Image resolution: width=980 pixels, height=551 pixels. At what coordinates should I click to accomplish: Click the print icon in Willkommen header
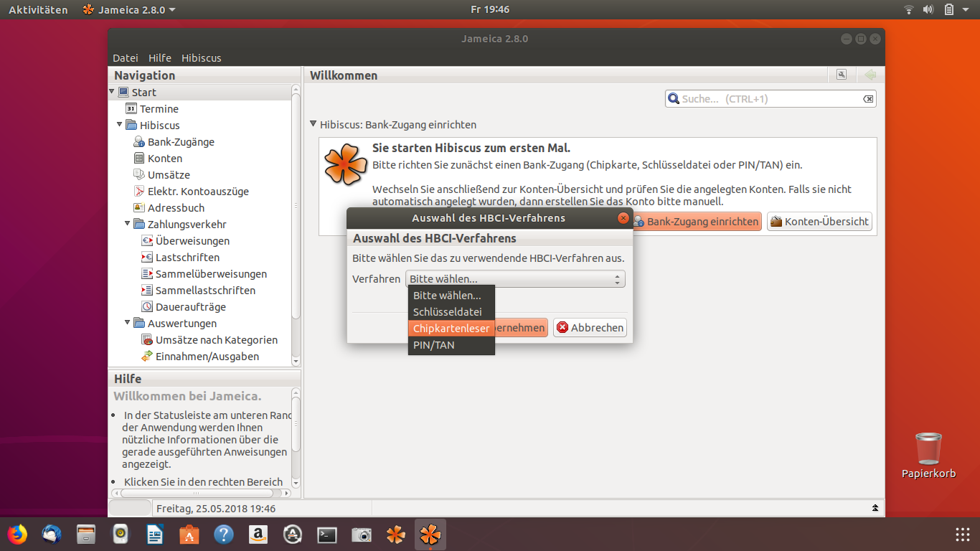pyautogui.click(x=842, y=75)
